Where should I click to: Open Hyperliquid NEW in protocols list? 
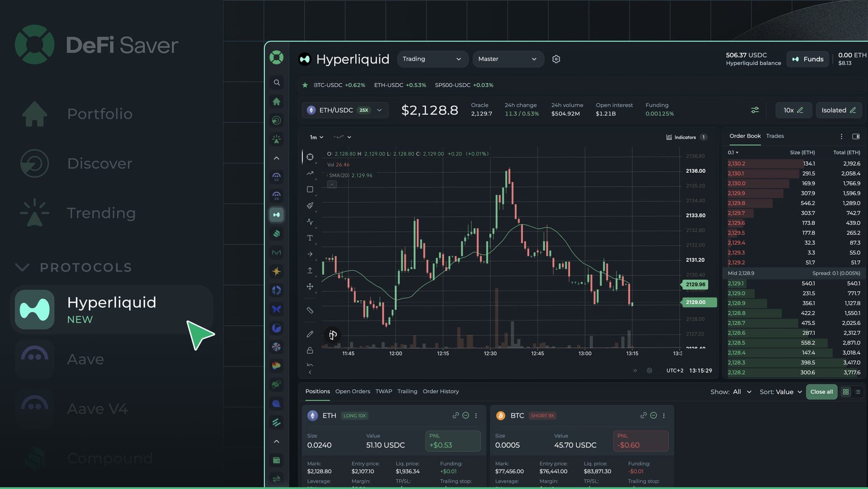pos(112,310)
